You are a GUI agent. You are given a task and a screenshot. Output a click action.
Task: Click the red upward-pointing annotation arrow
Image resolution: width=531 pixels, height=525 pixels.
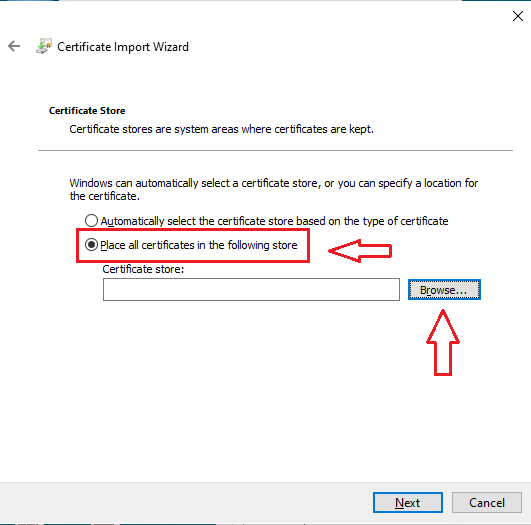(443, 342)
